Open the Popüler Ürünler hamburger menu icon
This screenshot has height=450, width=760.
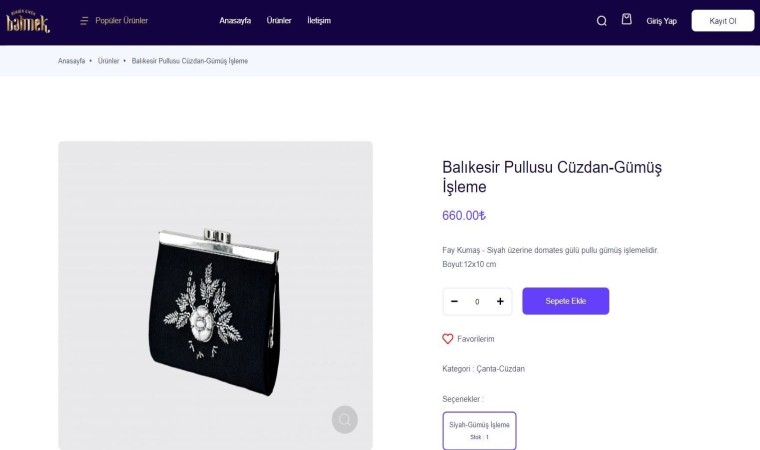coord(84,21)
